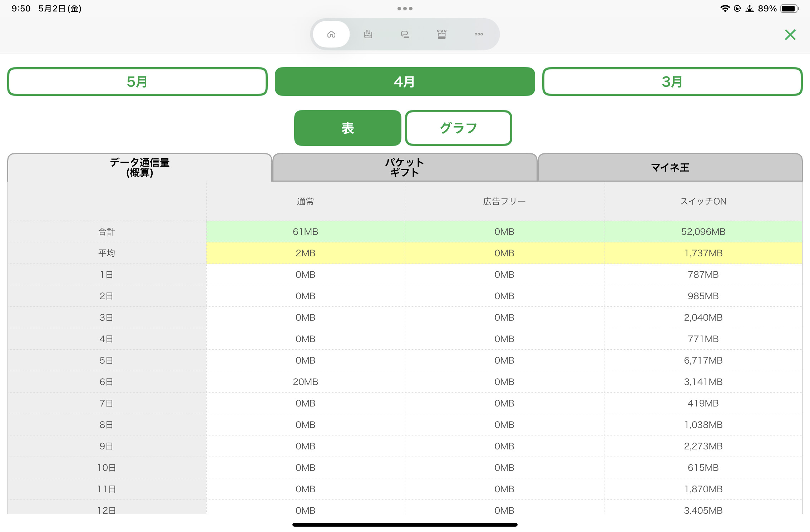
Task: Switch to the パケットギフト tab
Action: tap(405, 167)
